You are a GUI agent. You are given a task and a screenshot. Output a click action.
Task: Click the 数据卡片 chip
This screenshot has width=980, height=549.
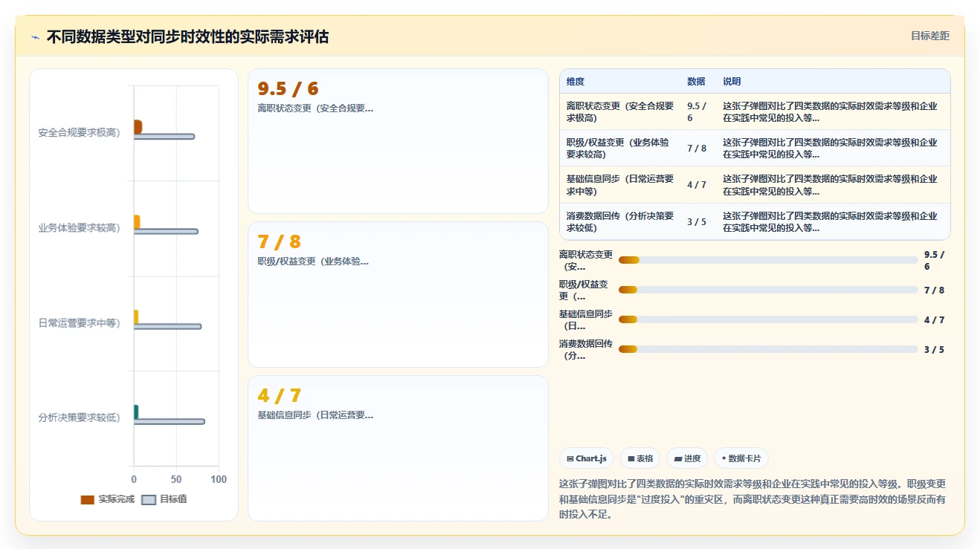tap(741, 458)
